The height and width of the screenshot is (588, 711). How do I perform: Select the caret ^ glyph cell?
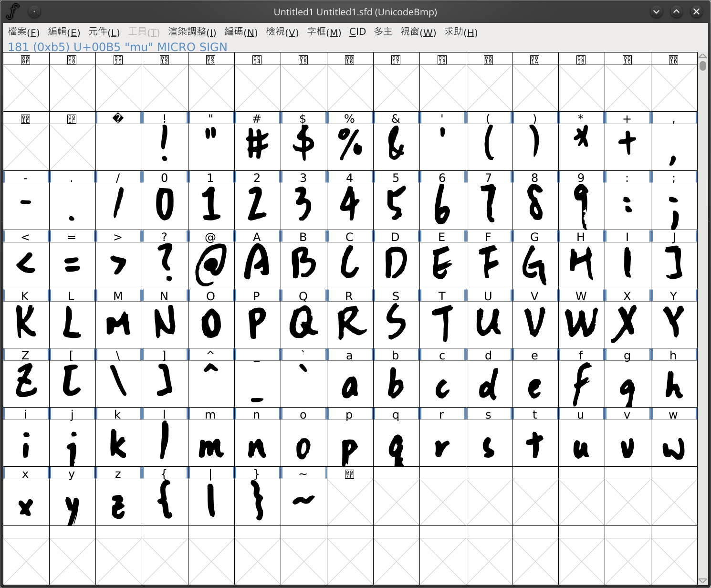tap(211, 384)
